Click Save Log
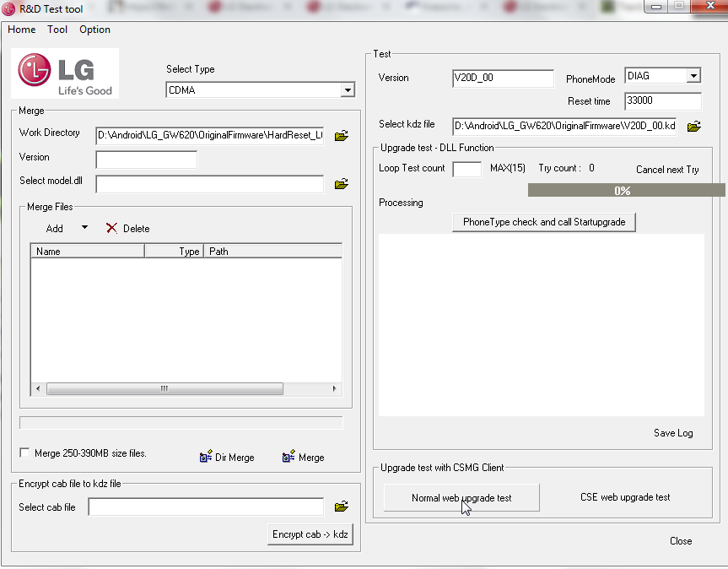Viewport: 728px width, 569px height. pos(673,433)
